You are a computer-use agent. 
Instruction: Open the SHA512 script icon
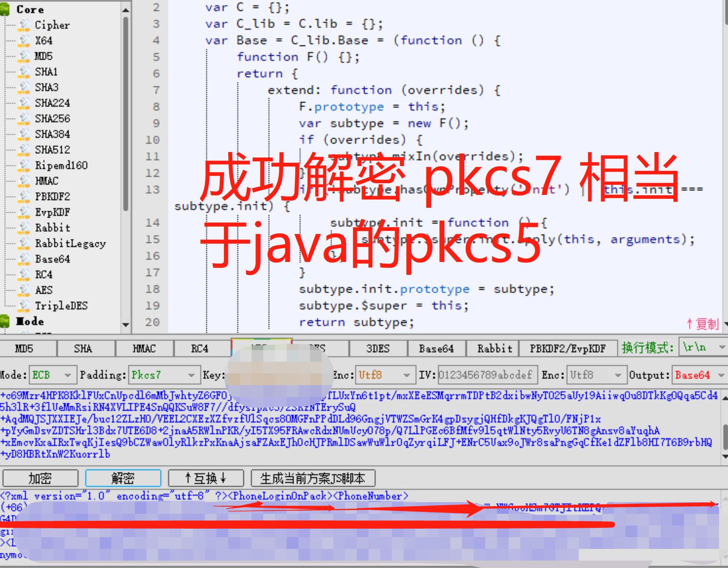[24, 149]
